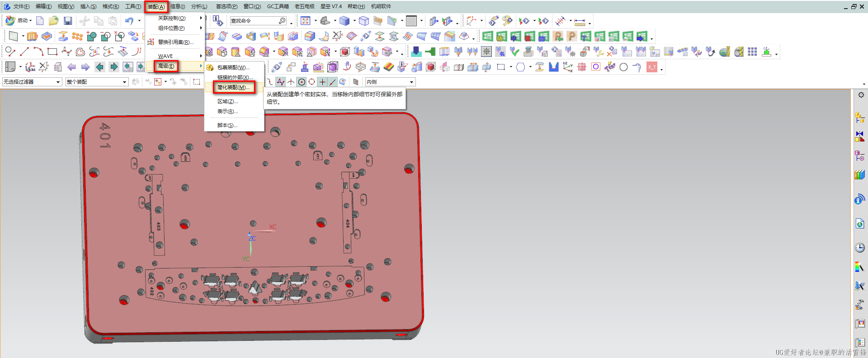
Task: Select the Subtract boolean icon
Action: pos(106,36)
